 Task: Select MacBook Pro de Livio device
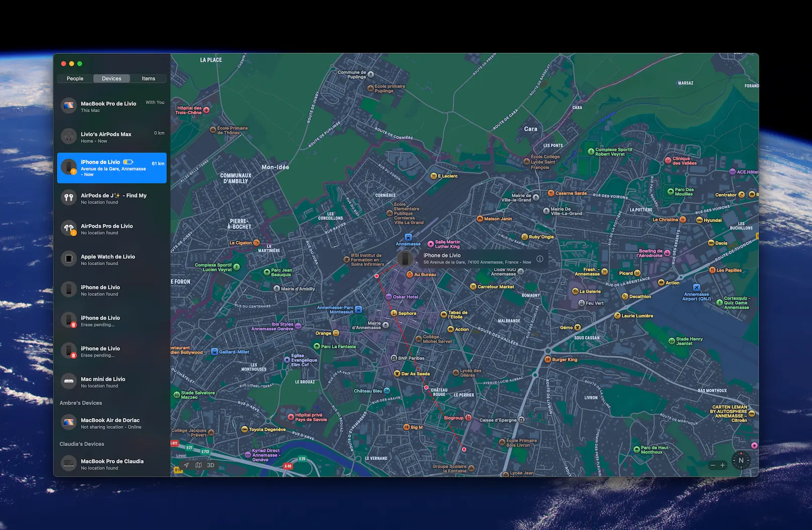[x=112, y=107]
